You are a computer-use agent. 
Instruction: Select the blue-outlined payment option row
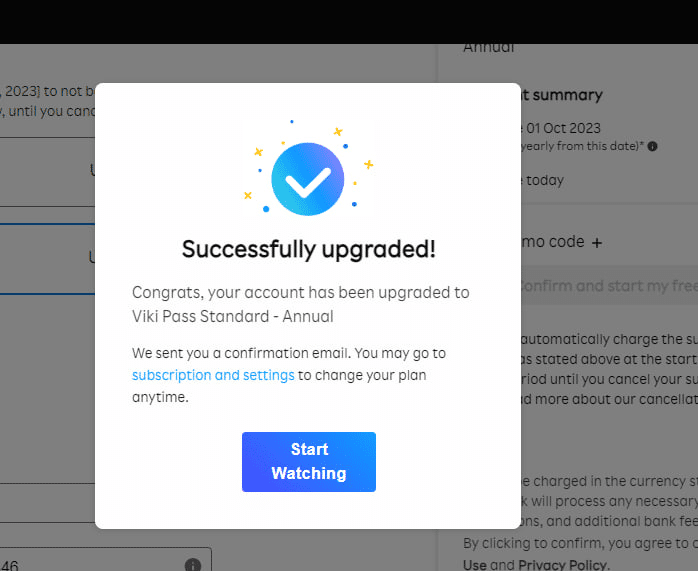(x=47, y=258)
